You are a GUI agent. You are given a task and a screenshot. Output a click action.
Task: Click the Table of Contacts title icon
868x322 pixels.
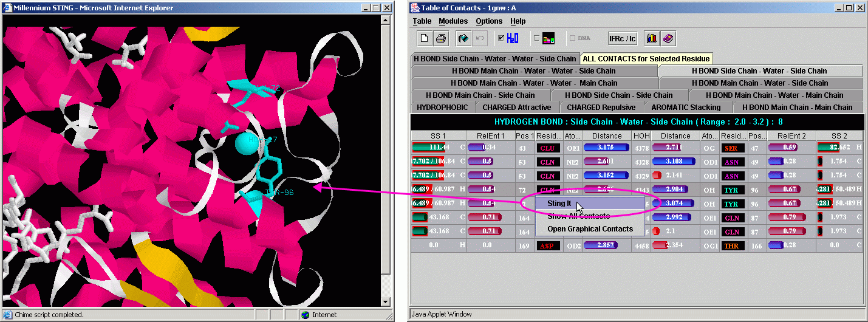pos(415,8)
